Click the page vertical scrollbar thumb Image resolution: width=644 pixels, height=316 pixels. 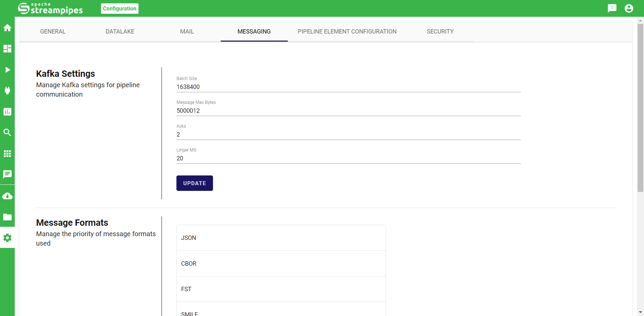[x=640, y=107]
